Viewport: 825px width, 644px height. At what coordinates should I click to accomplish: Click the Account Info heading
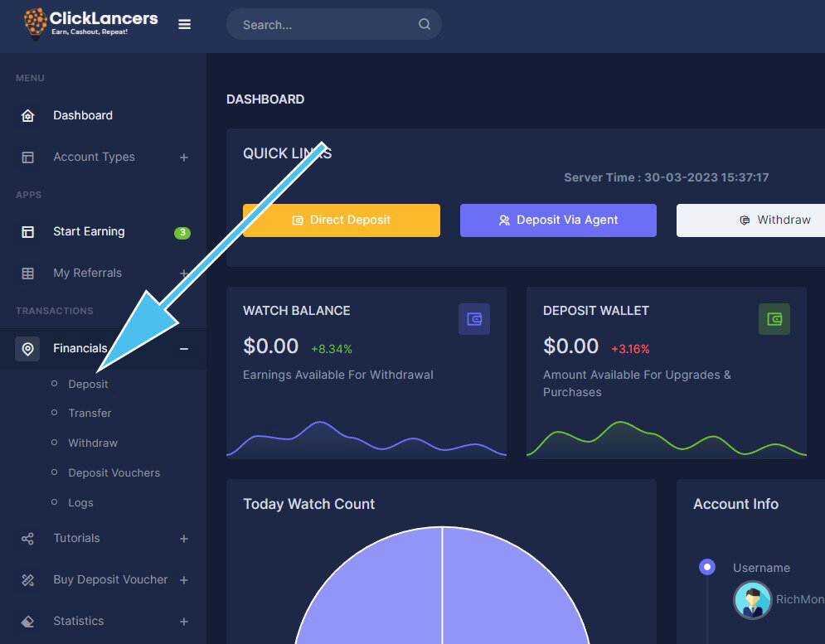(735, 504)
